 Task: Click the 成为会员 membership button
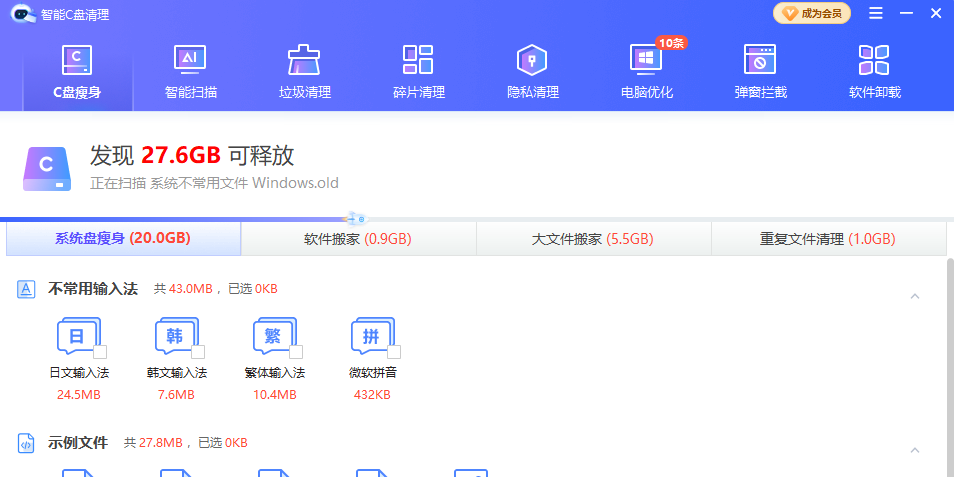[812, 13]
